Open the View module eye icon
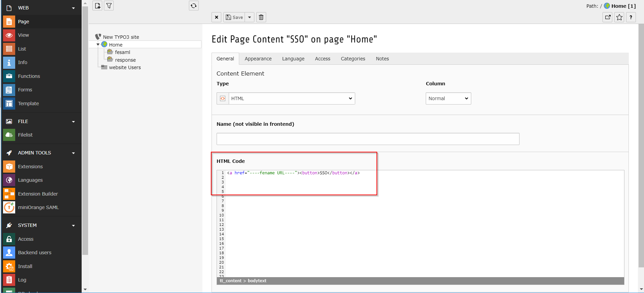The height and width of the screenshot is (293, 644). point(9,35)
